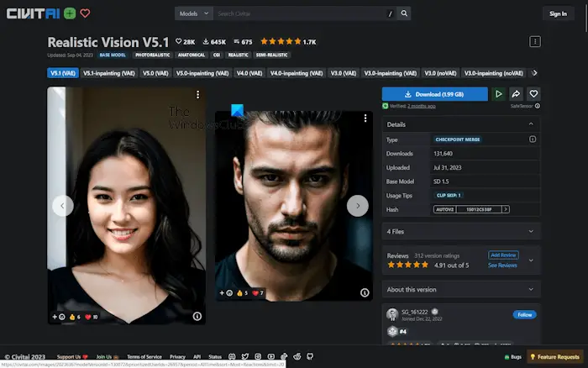
Task: Click the Sign In button
Action: point(558,13)
